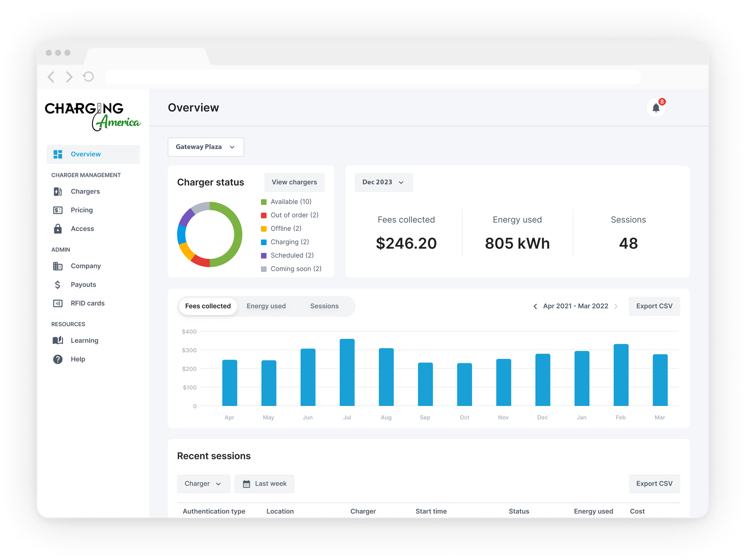
Task: Switch to the Sessions chart tab
Action: (x=325, y=306)
